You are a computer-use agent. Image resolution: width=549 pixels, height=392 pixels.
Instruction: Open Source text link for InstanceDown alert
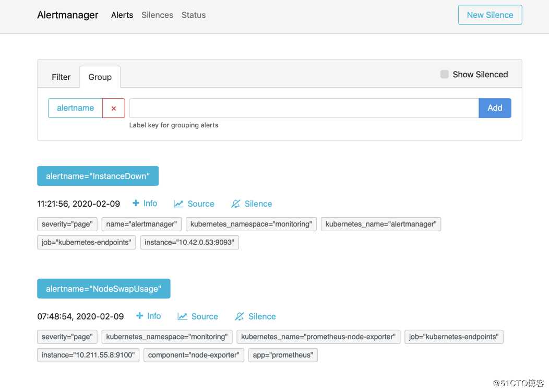[x=200, y=204]
